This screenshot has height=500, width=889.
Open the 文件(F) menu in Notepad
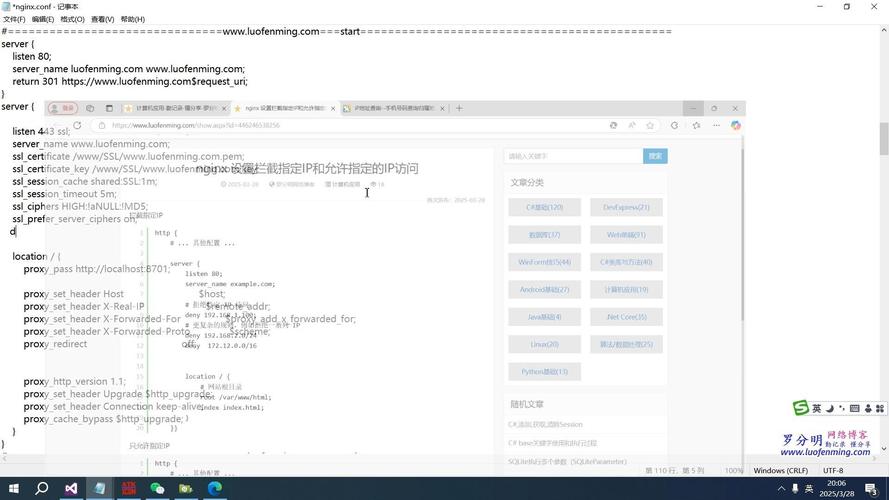tap(14, 19)
